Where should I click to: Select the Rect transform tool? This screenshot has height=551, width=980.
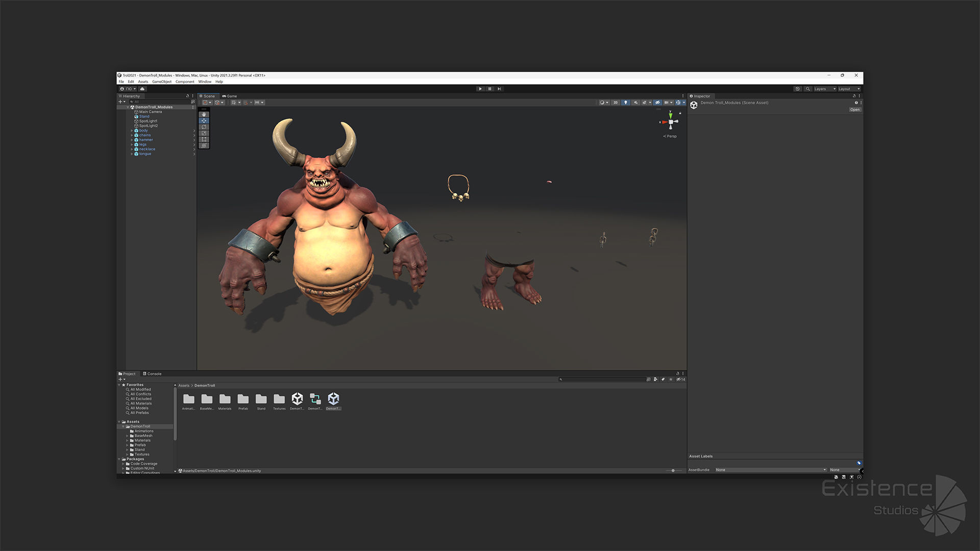coord(204,139)
